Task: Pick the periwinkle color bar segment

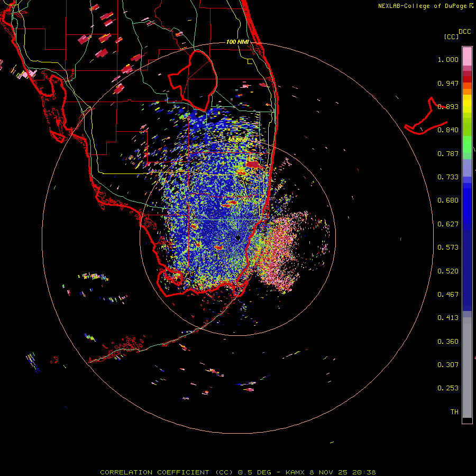Action: (x=467, y=168)
